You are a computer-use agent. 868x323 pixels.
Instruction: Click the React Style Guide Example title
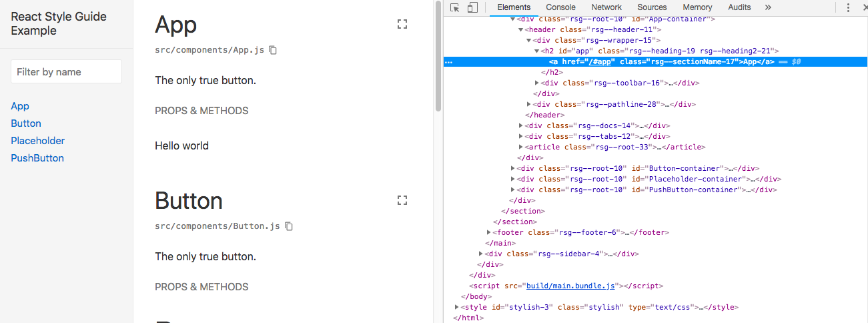coord(59,23)
